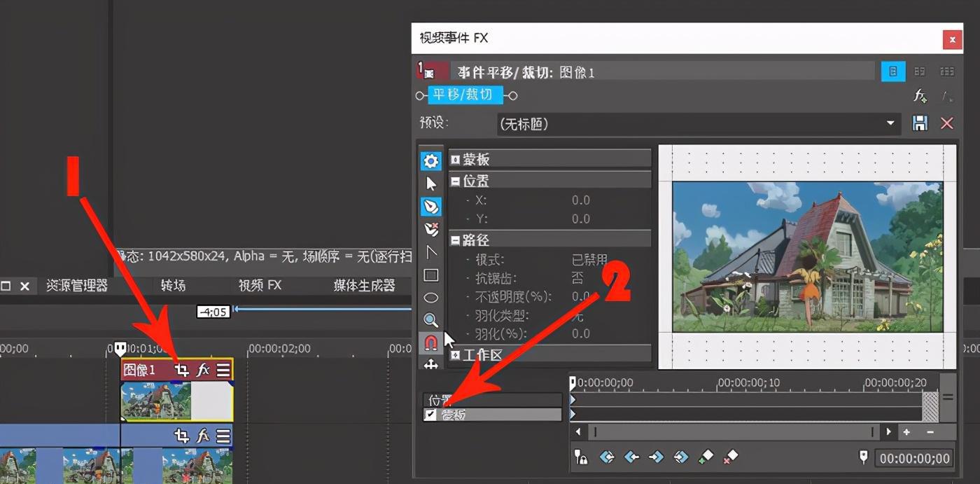The width and height of the screenshot is (980, 484).
Task: Click the -4;05 offset label
Action: (x=213, y=312)
